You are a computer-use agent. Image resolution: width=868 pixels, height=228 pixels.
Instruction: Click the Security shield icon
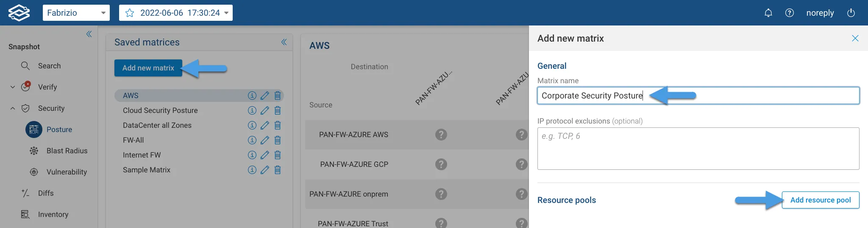25,108
